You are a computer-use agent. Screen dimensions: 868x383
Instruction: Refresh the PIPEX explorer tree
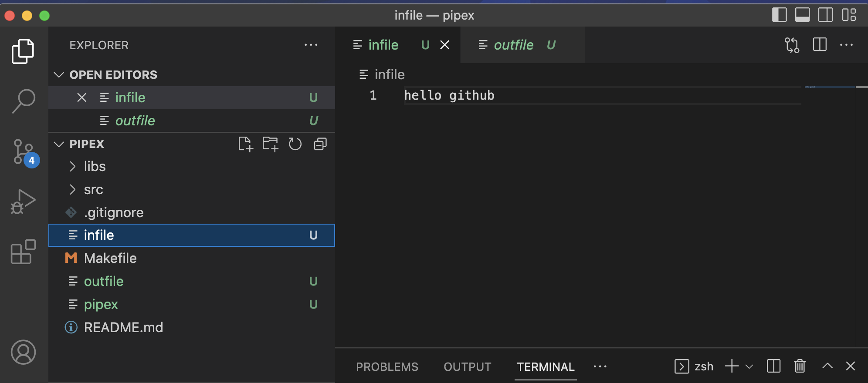295,144
